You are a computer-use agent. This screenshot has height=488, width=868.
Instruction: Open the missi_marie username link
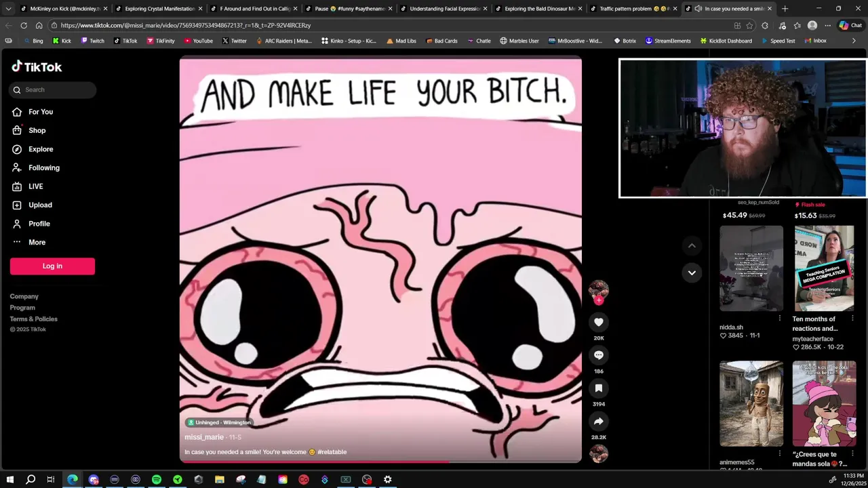click(x=204, y=437)
